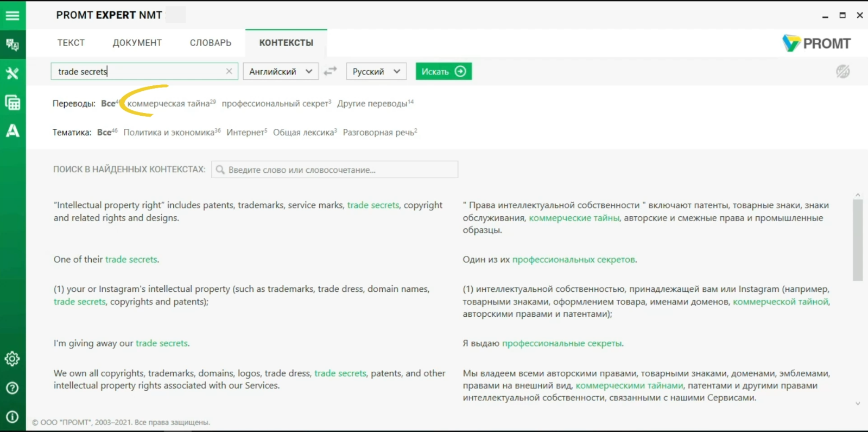Click highlighted 'профессиональные секреты' text
Screen dimensions: 868x432
tap(562, 343)
